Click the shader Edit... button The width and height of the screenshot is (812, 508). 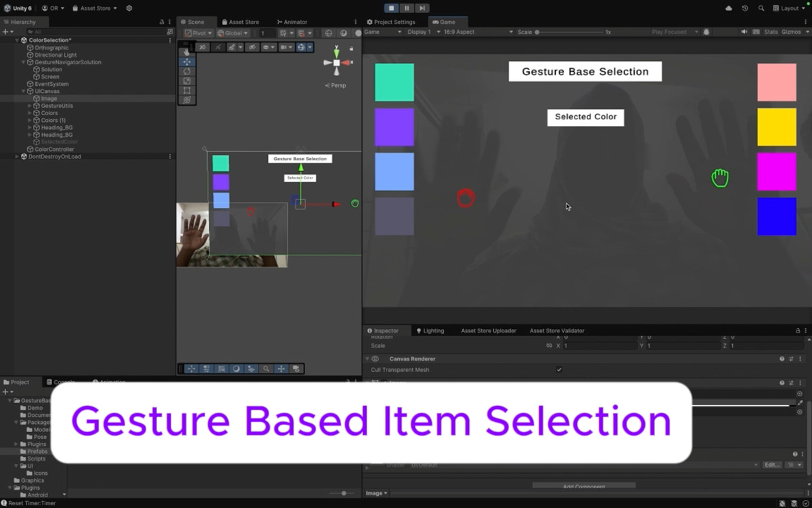point(772,465)
